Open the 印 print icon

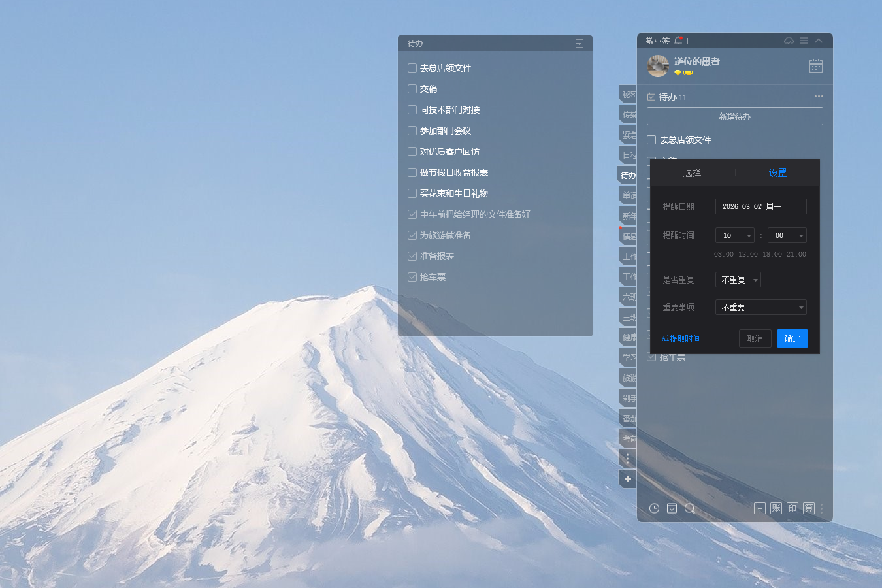click(x=792, y=508)
